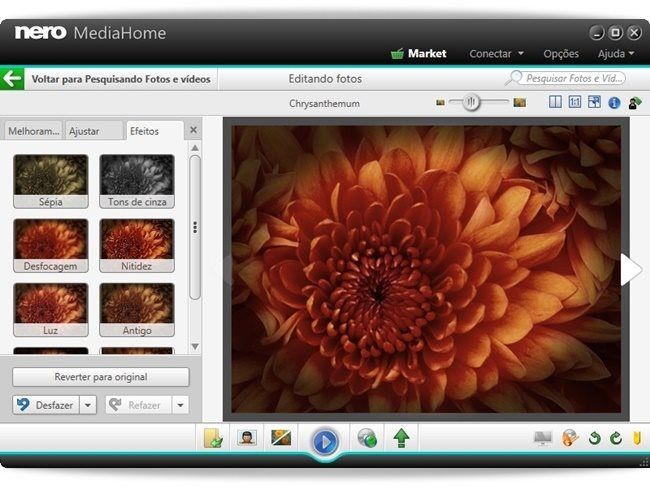This screenshot has height=487, width=650.
Task: Open photo info with blue i icon
Action: [614, 103]
